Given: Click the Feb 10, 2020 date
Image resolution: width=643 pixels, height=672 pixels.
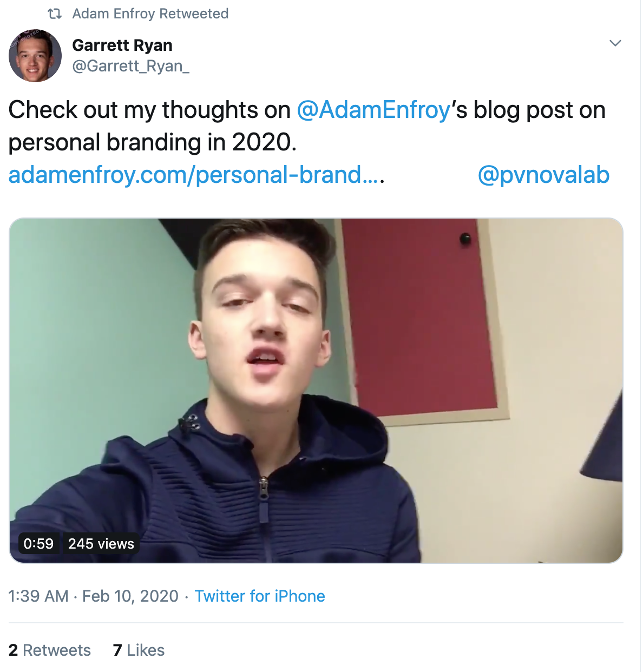Looking at the screenshot, I should coord(130,596).
